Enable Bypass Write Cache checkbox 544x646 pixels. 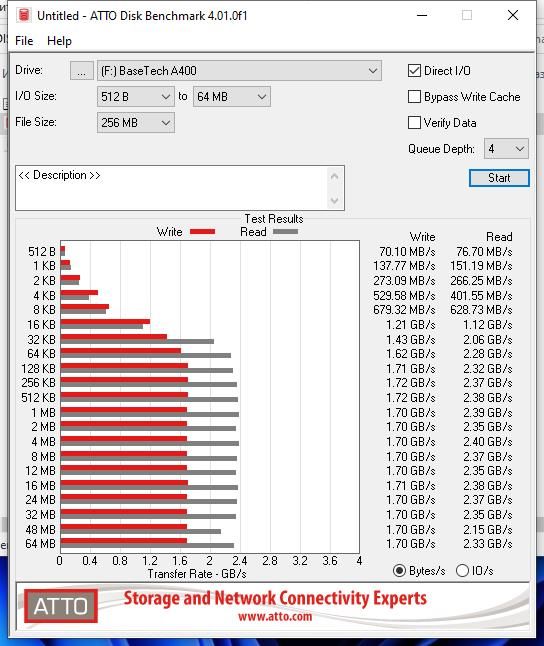point(414,97)
